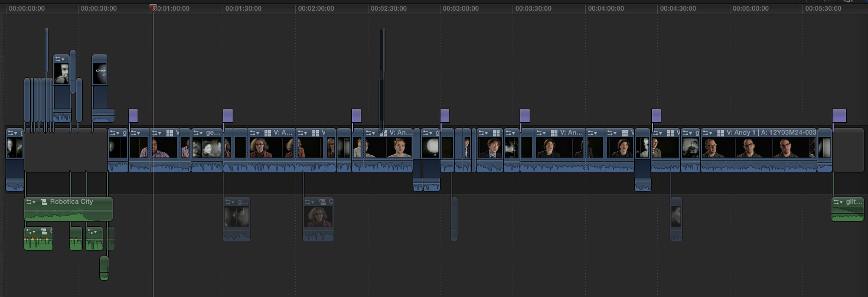Click the purple marker left of 00:04:30:00

pyautogui.click(x=656, y=115)
